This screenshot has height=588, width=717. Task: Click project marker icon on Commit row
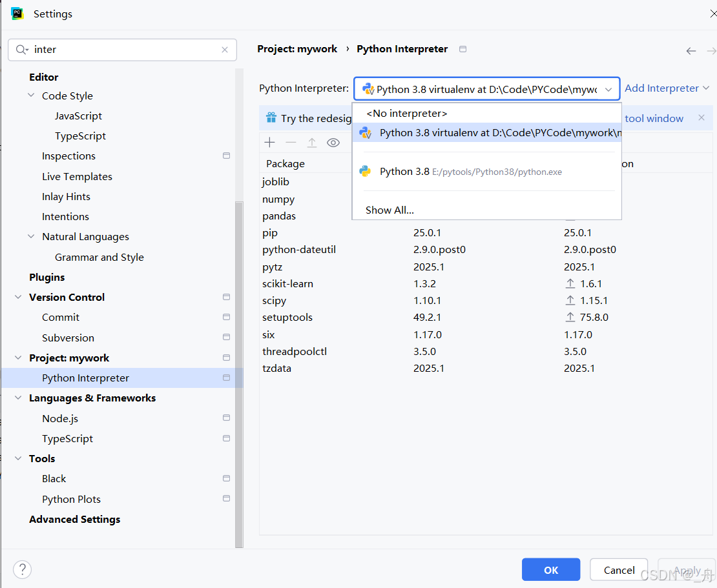click(x=226, y=317)
